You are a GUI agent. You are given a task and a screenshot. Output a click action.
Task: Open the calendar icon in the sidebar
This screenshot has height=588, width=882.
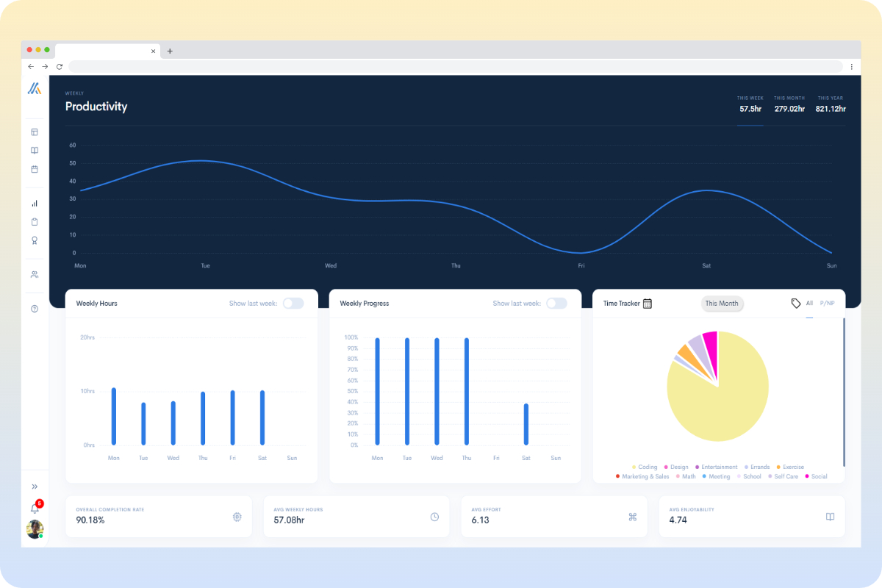coord(34,168)
